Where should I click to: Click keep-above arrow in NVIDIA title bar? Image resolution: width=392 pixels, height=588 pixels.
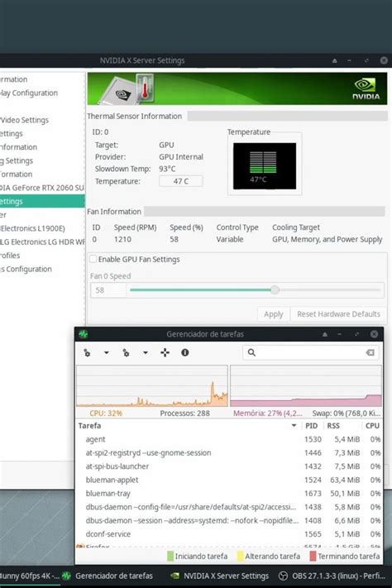[335, 60]
